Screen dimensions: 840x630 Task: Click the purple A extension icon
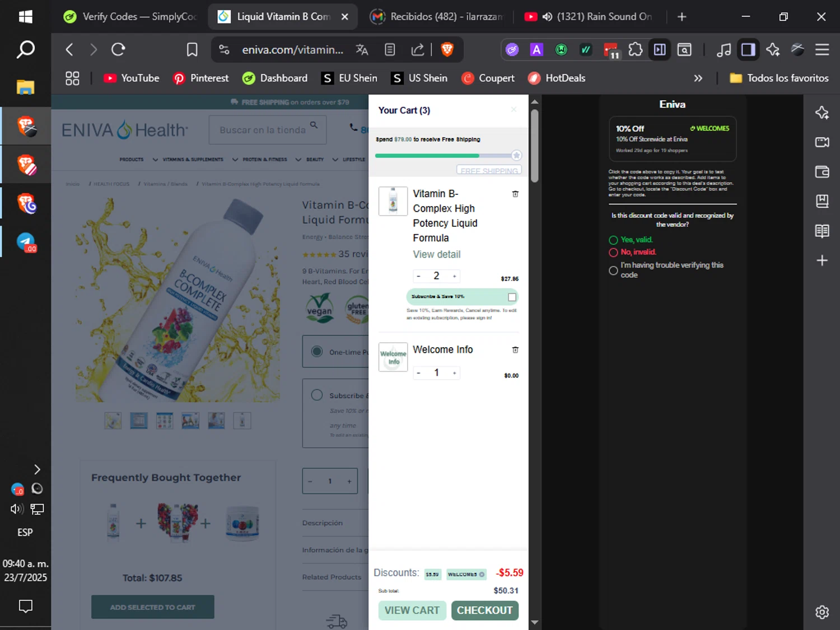[536, 49]
